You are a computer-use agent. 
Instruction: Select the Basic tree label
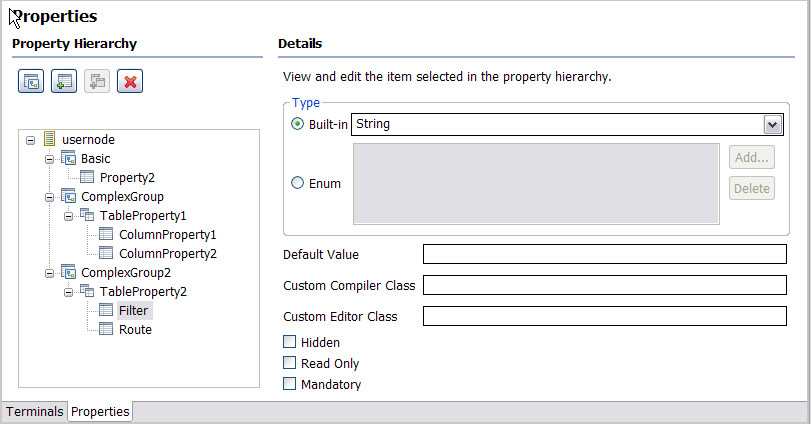point(96,159)
